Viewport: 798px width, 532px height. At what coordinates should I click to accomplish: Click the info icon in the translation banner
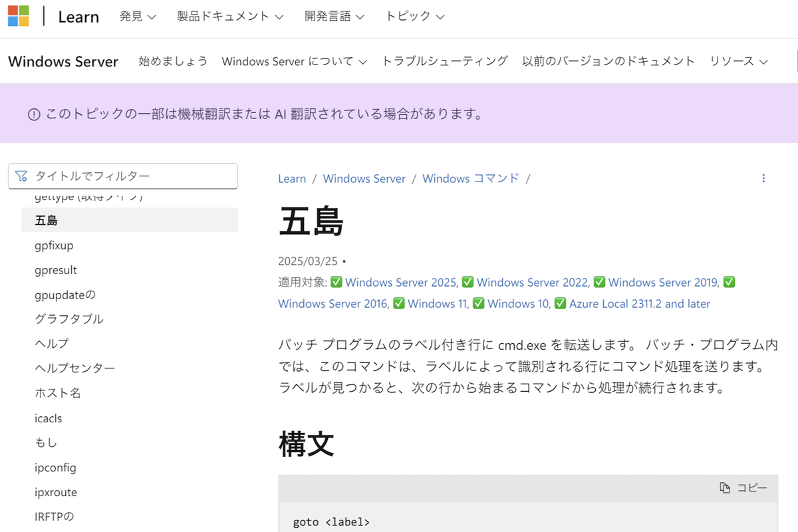[33, 114]
